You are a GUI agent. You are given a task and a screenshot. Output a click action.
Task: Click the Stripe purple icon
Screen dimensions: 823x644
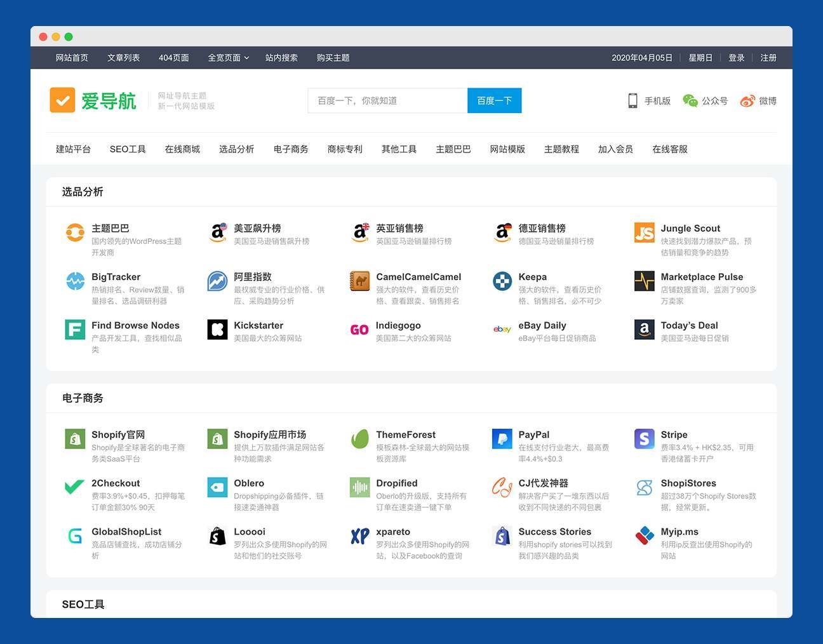pos(643,439)
